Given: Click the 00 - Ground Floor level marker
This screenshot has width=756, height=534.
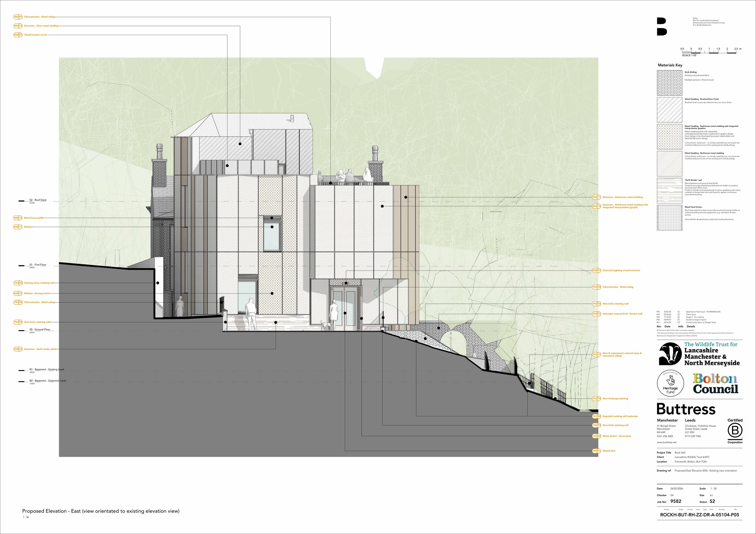Looking at the screenshot, I should [x=40, y=330].
